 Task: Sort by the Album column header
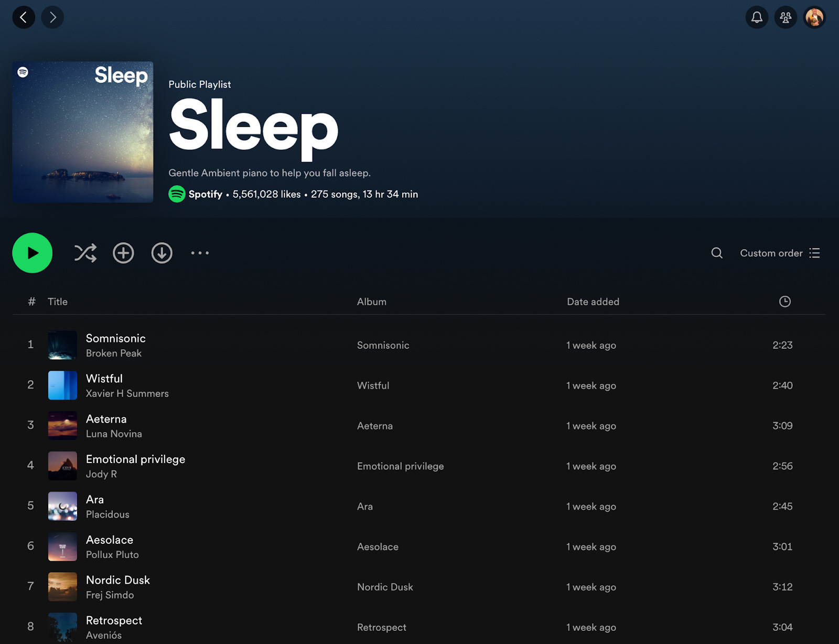(x=372, y=302)
